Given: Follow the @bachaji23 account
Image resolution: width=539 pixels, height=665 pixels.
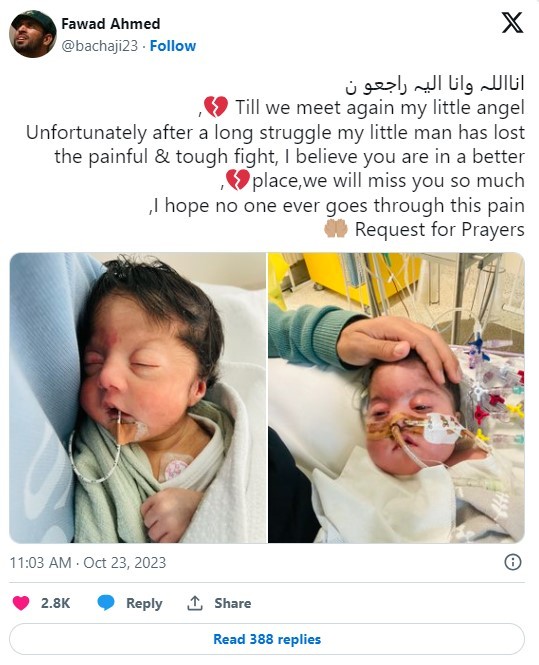Looking at the screenshot, I should tap(173, 46).
